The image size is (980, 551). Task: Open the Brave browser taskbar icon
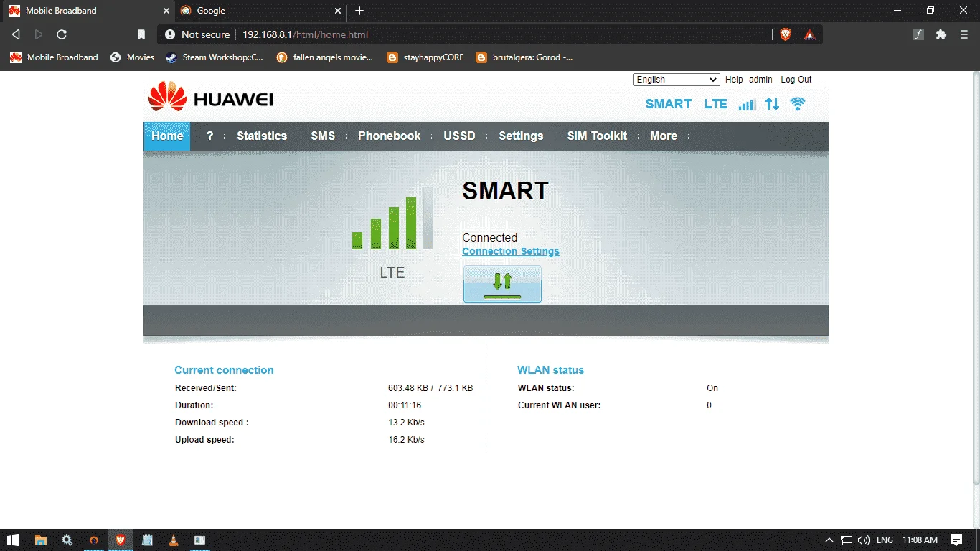121,540
